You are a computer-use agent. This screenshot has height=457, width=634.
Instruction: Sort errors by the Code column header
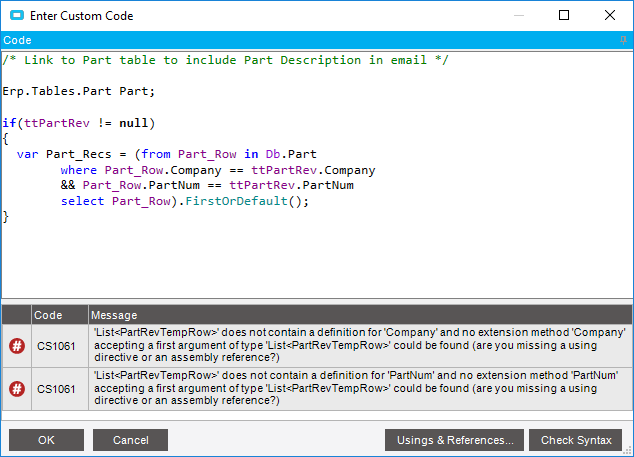coord(59,315)
